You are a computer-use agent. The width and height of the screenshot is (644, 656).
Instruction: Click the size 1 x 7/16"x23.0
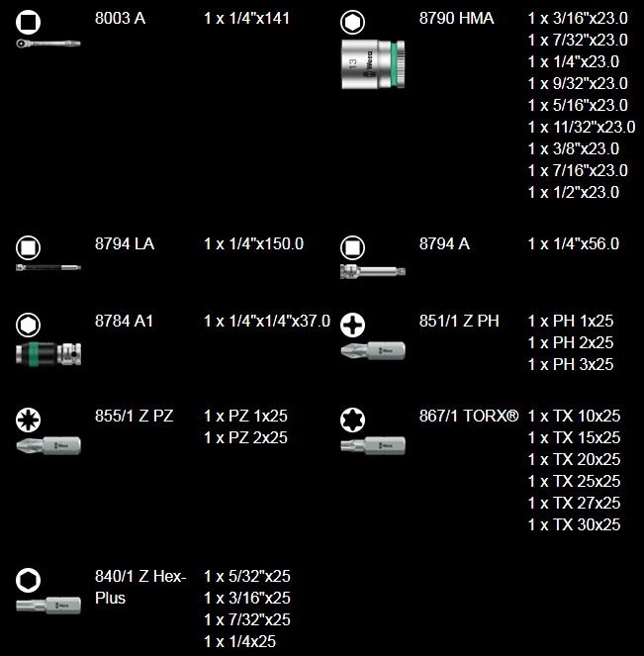pyautogui.click(x=578, y=171)
